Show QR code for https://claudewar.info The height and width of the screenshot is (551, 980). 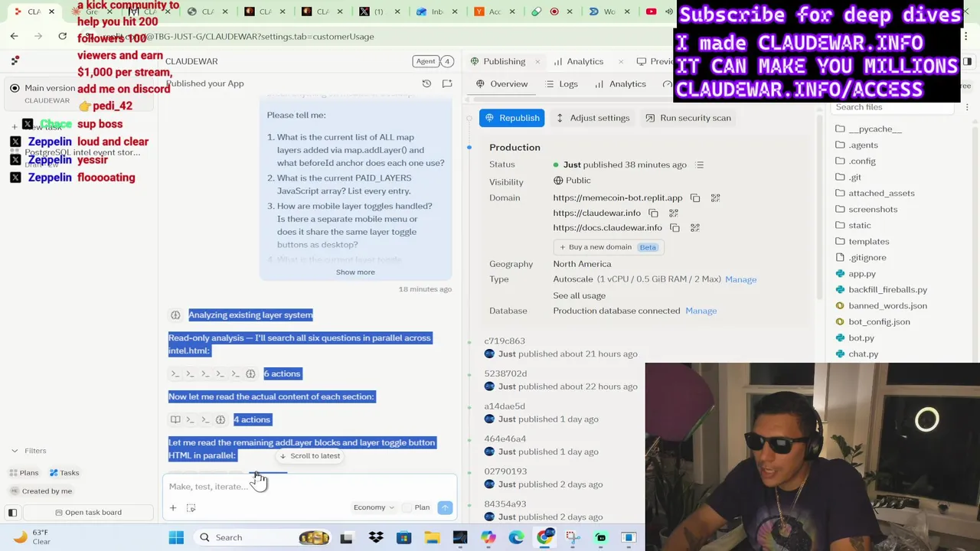[x=674, y=213]
